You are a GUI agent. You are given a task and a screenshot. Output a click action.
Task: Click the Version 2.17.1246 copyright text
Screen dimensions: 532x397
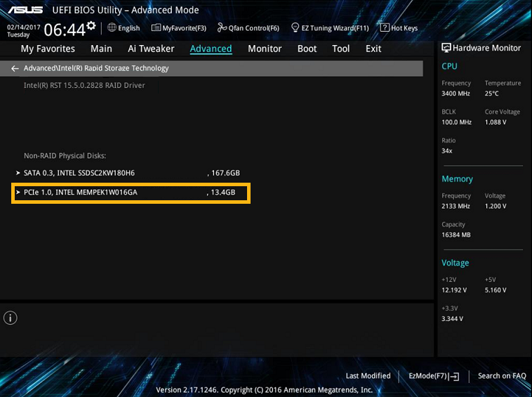[x=265, y=390]
